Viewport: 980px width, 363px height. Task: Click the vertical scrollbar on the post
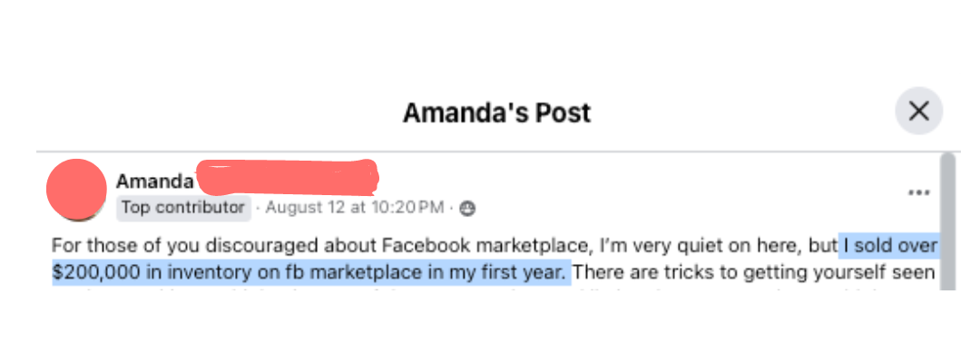[947, 221]
